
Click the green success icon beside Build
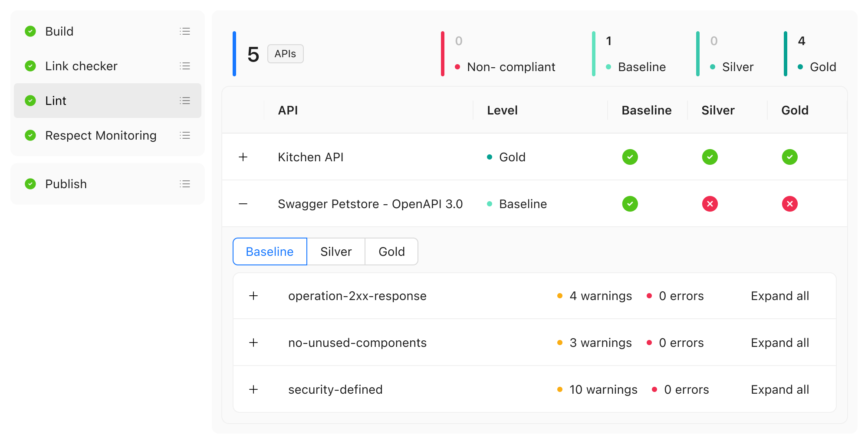click(30, 31)
